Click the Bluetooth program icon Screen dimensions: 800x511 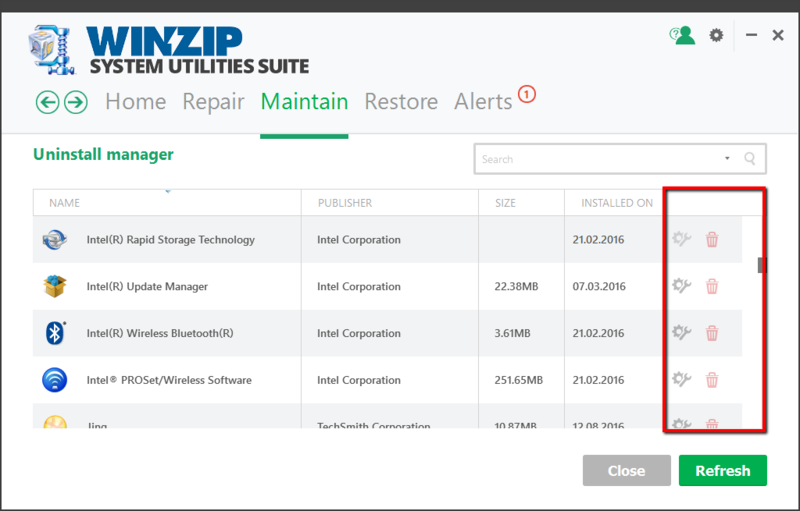point(55,333)
